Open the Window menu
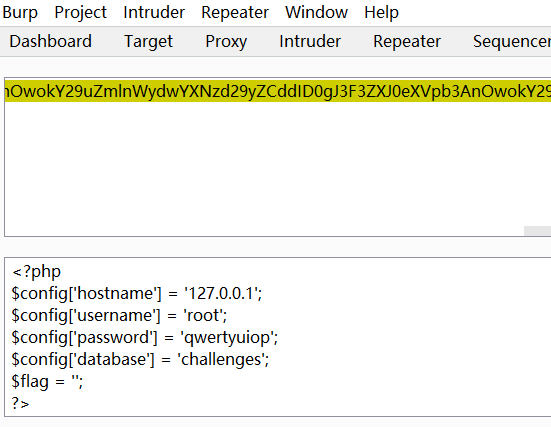 (x=316, y=13)
